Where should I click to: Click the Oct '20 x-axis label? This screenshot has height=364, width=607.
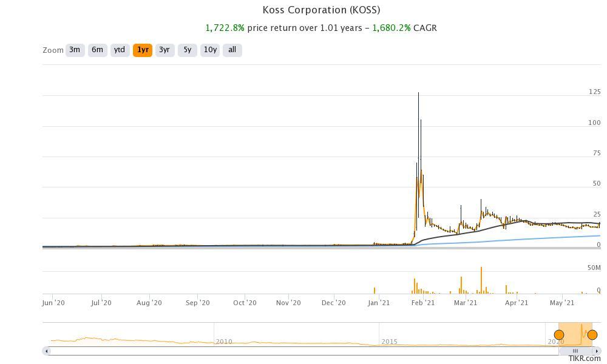pyautogui.click(x=245, y=303)
